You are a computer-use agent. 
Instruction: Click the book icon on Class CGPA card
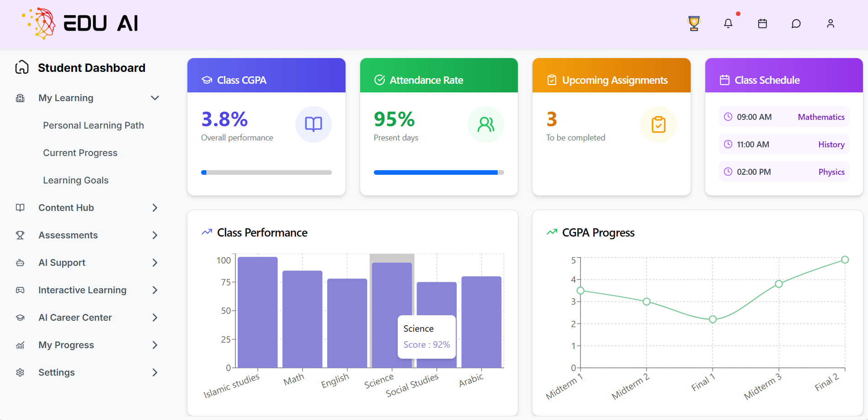pyautogui.click(x=313, y=124)
